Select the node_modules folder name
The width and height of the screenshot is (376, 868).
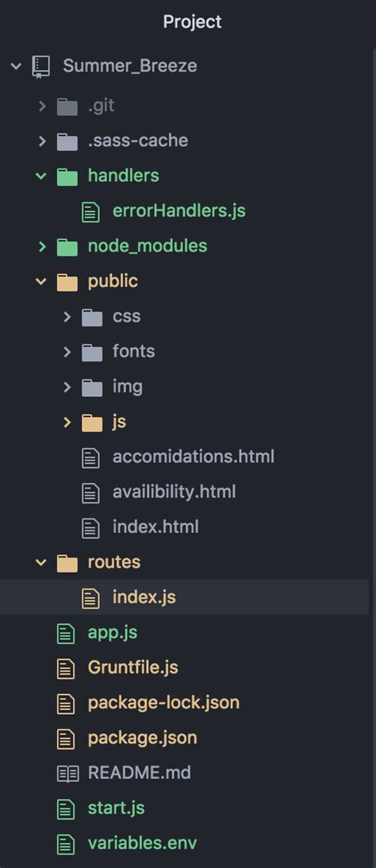click(148, 245)
